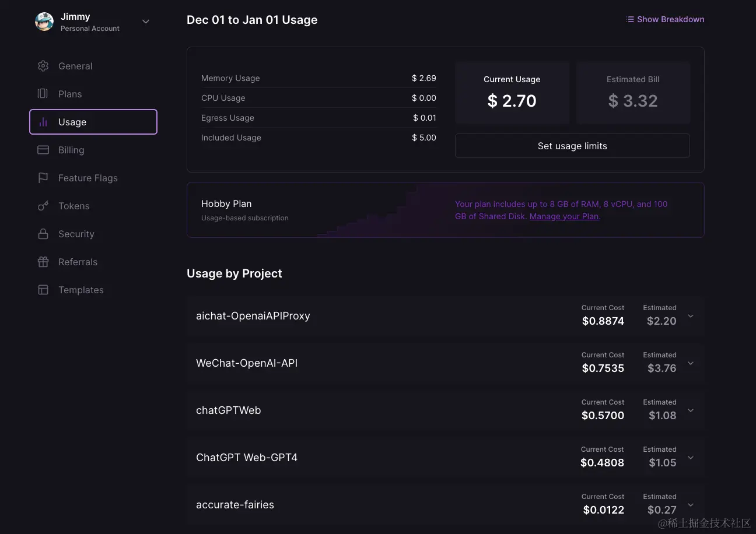Follow the Manage your Plan link
Viewport: 756px width, 534px height.
(564, 216)
